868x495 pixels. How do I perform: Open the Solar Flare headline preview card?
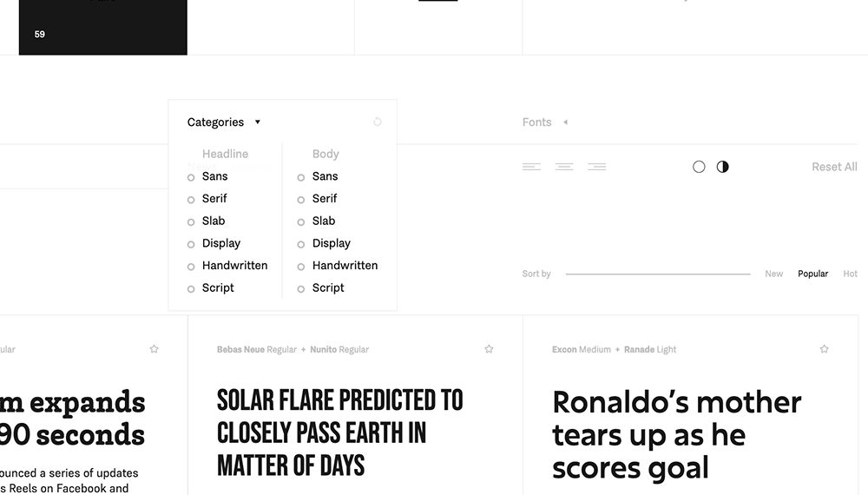[339, 432]
